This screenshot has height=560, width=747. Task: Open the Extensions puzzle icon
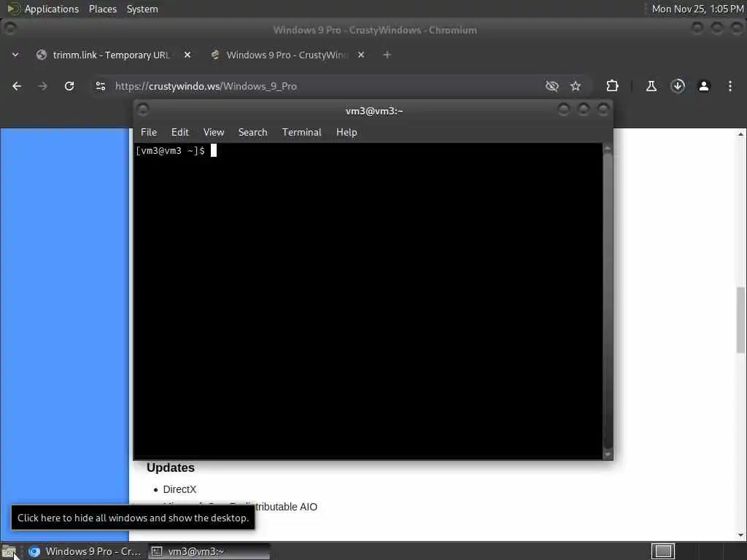612,86
